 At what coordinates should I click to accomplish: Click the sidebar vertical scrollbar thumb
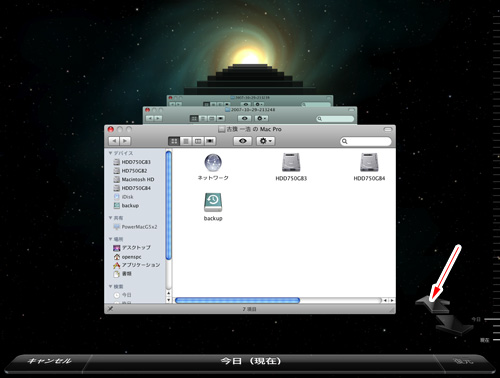pyautogui.click(x=169, y=205)
